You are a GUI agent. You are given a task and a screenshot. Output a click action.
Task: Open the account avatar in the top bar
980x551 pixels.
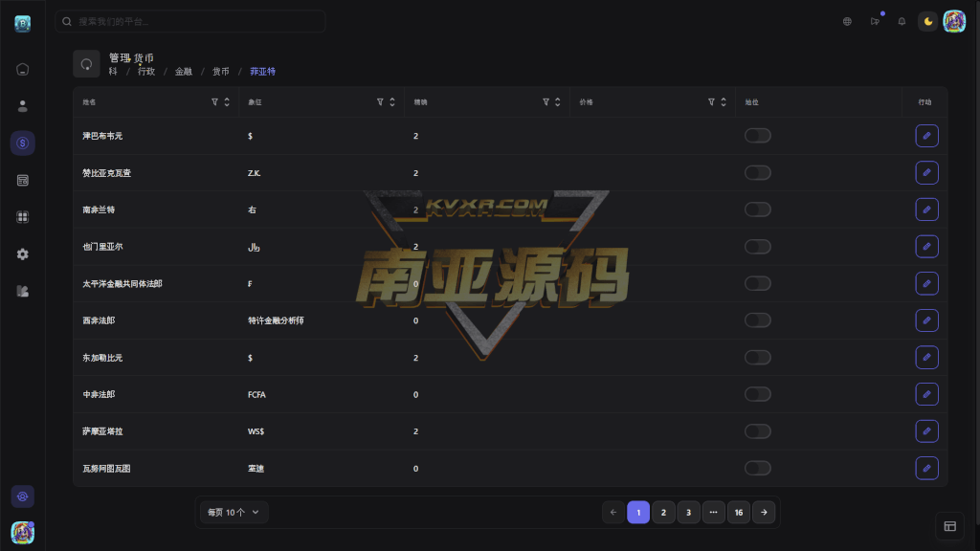pyautogui.click(x=954, y=21)
